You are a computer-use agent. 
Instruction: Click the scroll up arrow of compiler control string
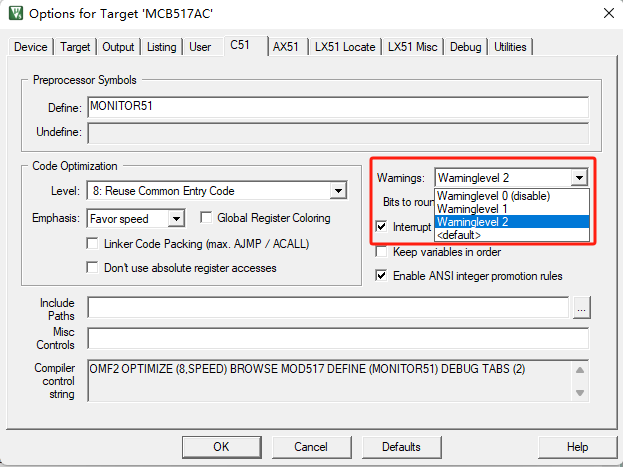pos(580,368)
